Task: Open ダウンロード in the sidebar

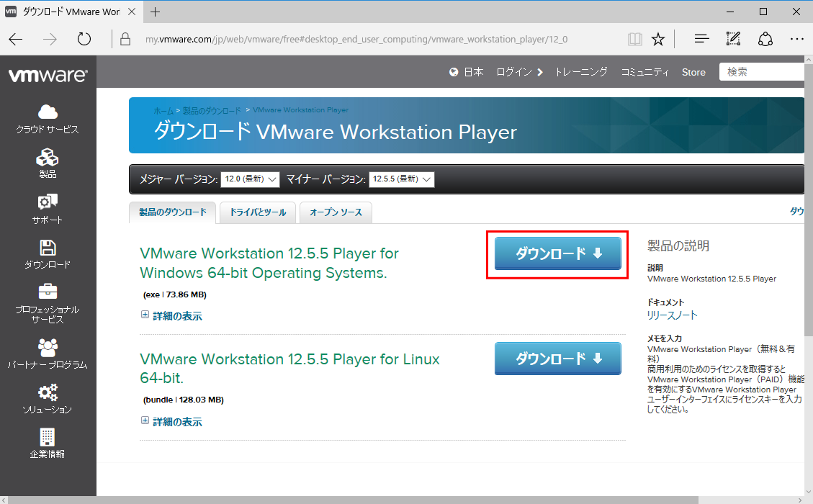Action: pyautogui.click(x=48, y=254)
